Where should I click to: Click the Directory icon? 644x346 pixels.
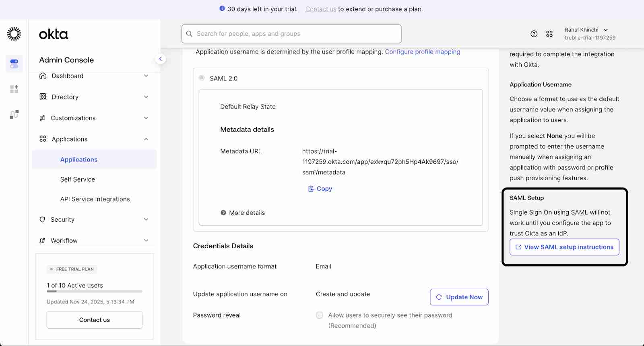coord(43,97)
